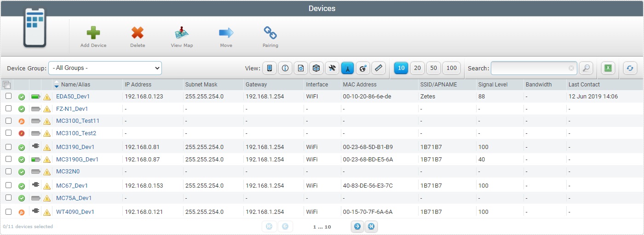Click the Zetes SSID cell
Screen dimensions: 644x235
(x=427, y=97)
